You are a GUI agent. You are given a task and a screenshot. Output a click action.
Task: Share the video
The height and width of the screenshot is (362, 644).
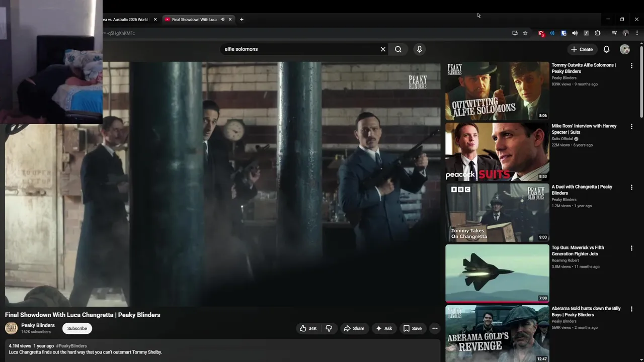pos(354,328)
